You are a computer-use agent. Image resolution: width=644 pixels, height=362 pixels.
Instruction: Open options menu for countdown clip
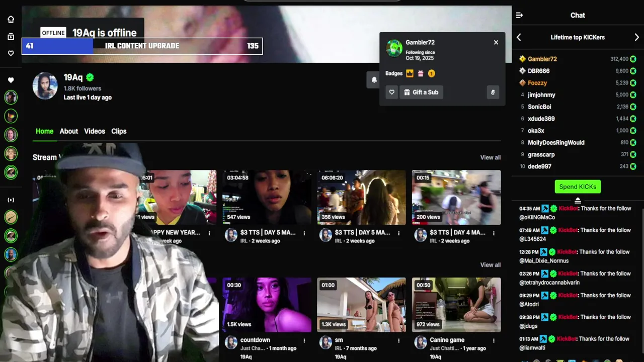(x=304, y=341)
